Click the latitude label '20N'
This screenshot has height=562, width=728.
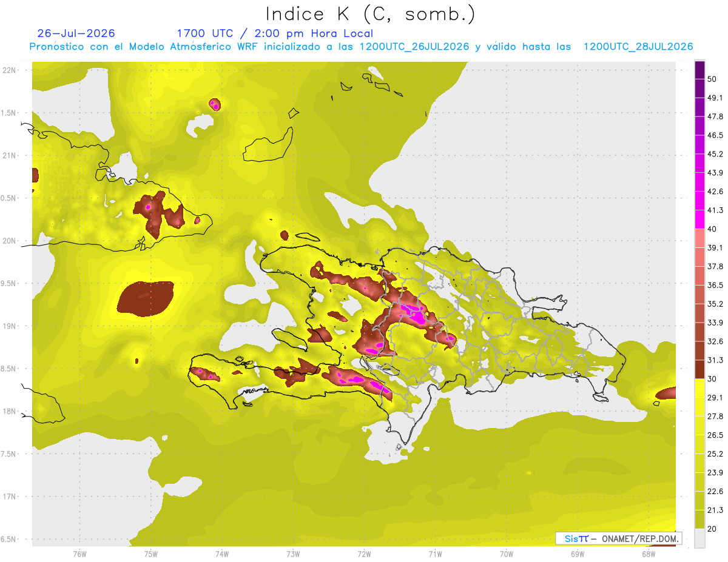(x=10, y=241)
